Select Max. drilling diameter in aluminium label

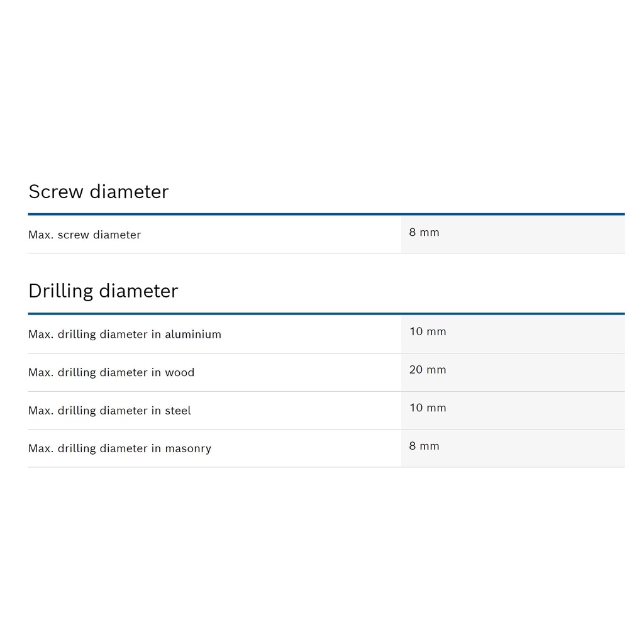125,335
